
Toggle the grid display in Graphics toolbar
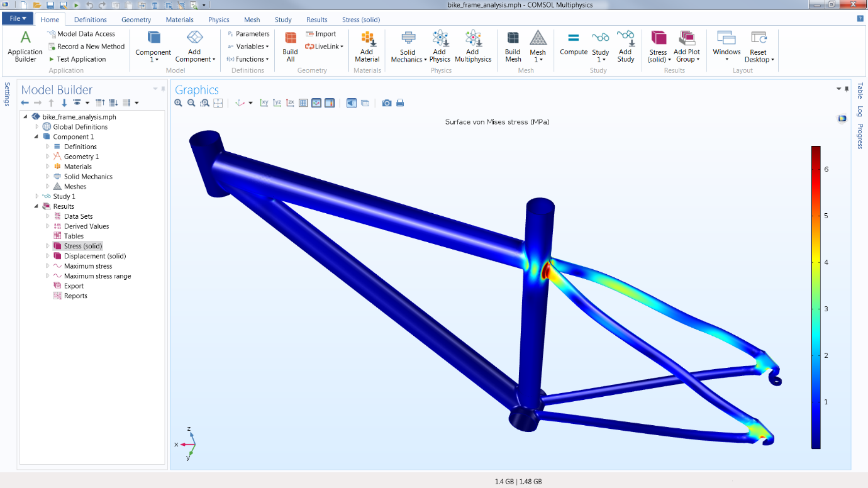(303, 103)
